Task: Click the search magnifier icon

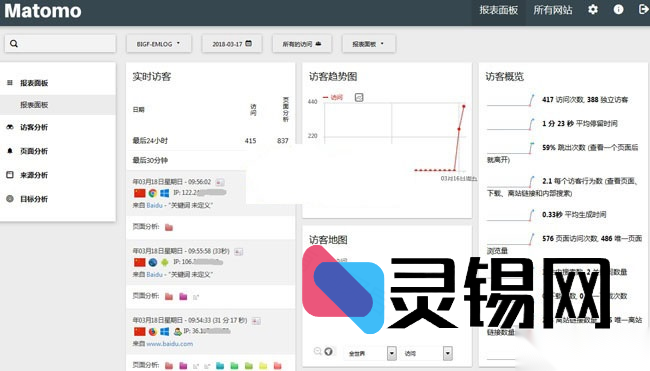Action: 14,44
